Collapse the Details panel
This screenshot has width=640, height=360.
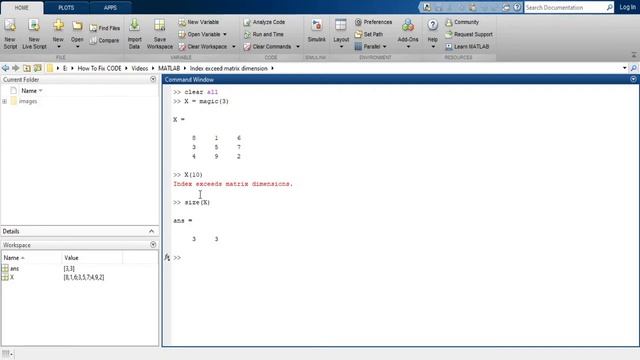point(151,231)
